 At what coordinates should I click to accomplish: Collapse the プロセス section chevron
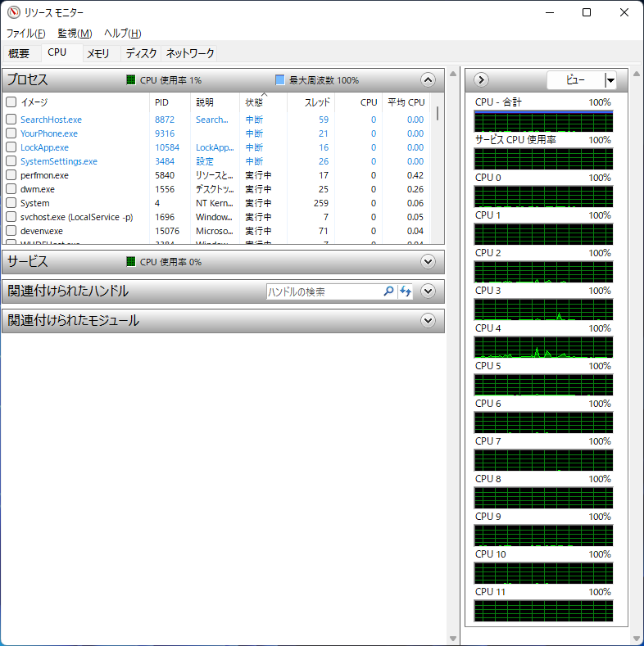click(427, 80)
